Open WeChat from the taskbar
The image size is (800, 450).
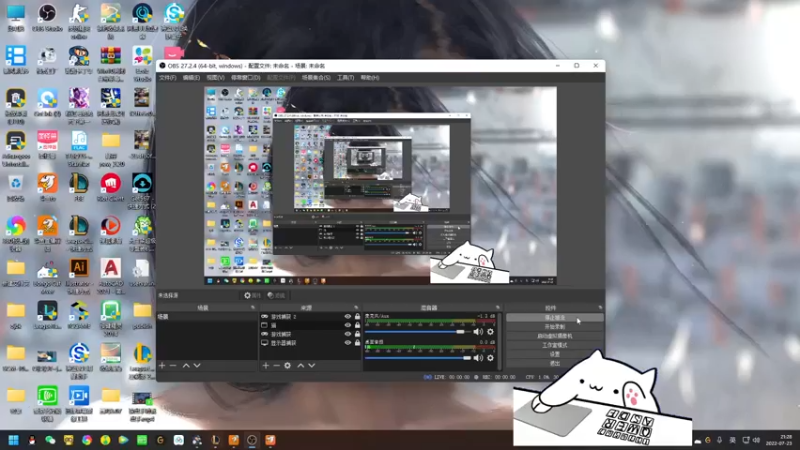[50, 440]
